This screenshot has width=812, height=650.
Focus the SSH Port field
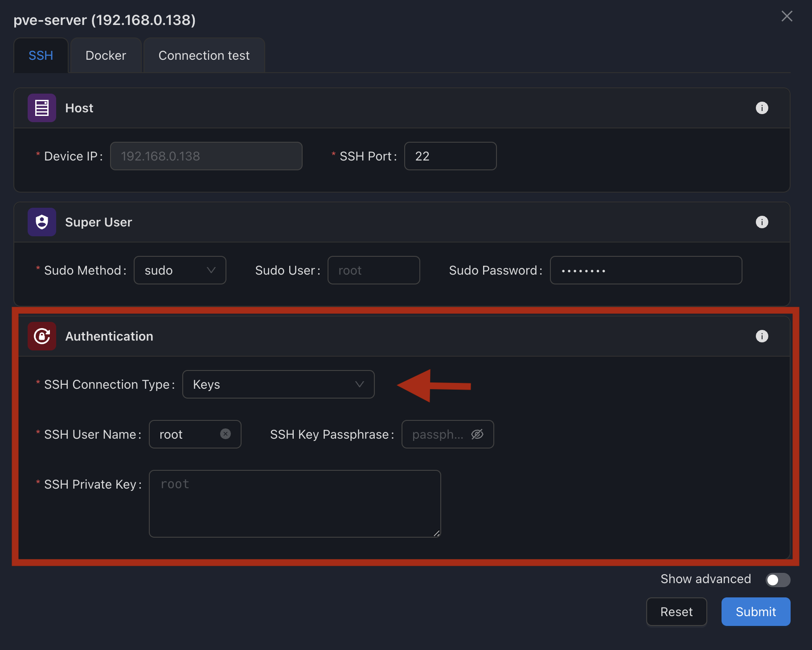tap(451, 156)
